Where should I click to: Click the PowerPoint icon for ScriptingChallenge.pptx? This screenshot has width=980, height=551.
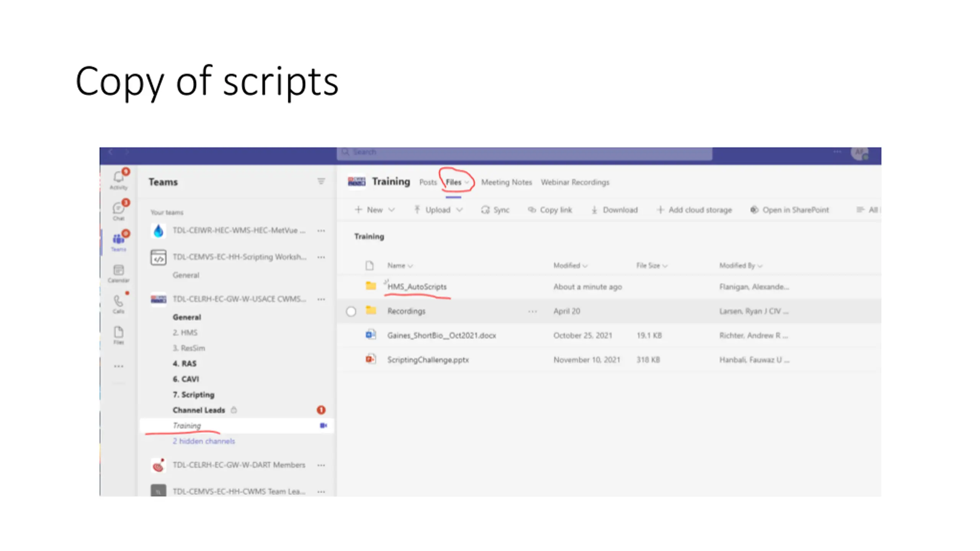pyautogui.click(x=371, y=359)
